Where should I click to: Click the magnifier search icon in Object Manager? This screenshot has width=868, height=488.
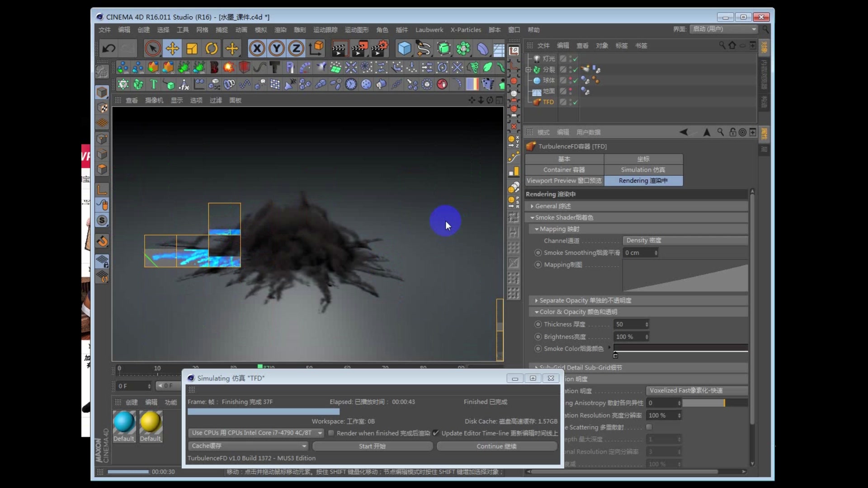coord(721,46)
